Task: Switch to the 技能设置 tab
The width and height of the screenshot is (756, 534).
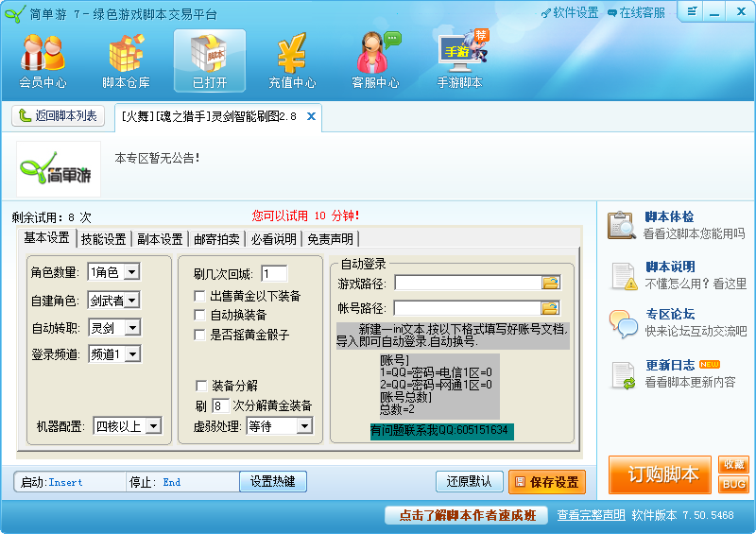Action: coord(103,238)
